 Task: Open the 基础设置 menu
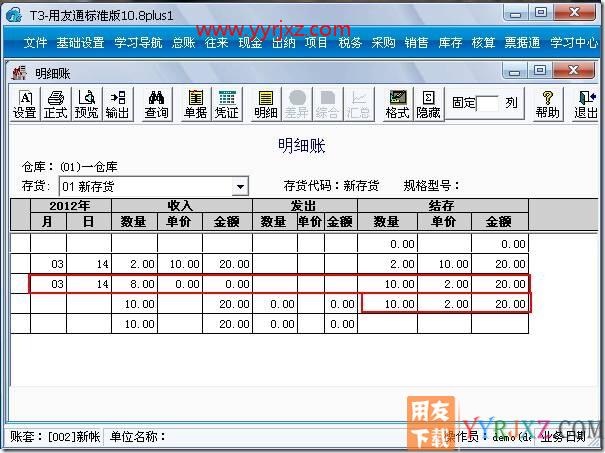click(x=80, y=42)
